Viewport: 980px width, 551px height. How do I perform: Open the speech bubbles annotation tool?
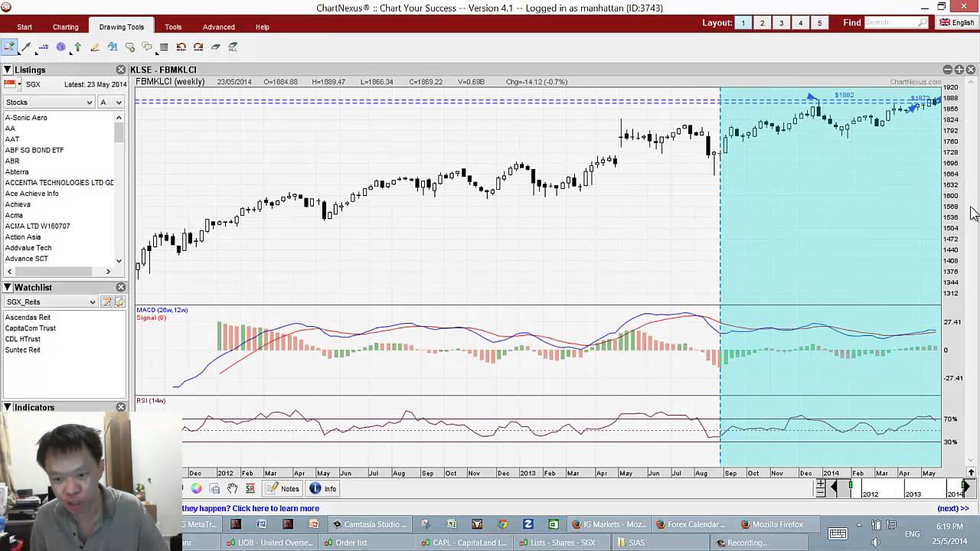tap(147, 47)
